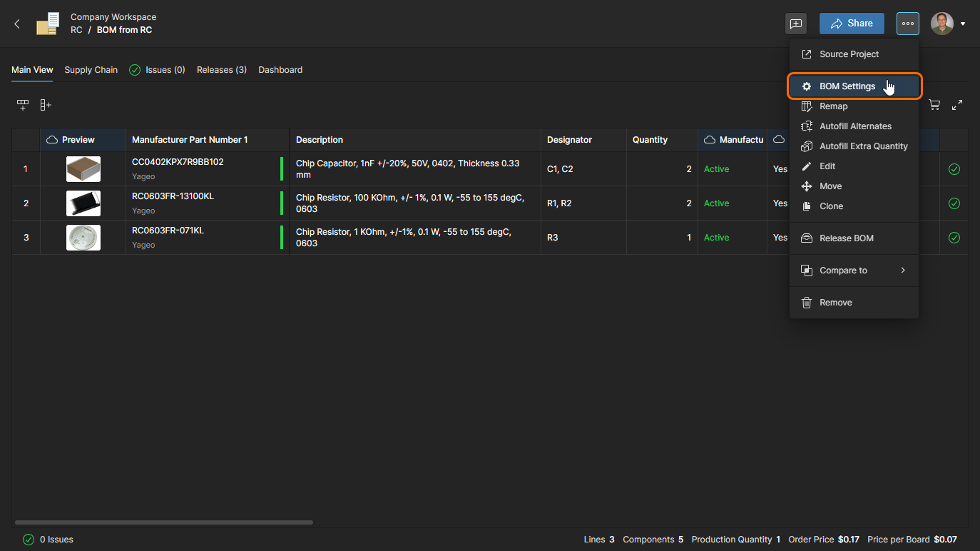This screenshot has width=980, height=551.
Task: Click the horizontal scrollbar under table
Action: coord(164,522)
